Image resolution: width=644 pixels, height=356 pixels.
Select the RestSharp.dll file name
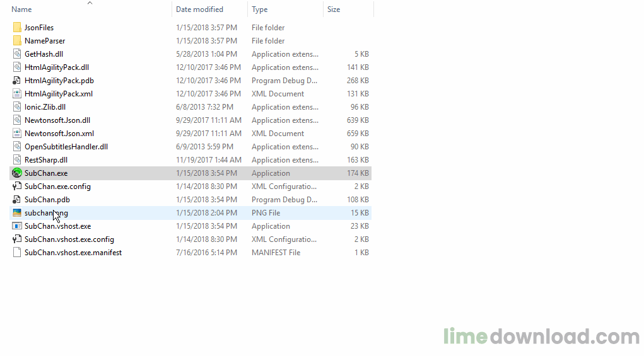pos(46,160)
